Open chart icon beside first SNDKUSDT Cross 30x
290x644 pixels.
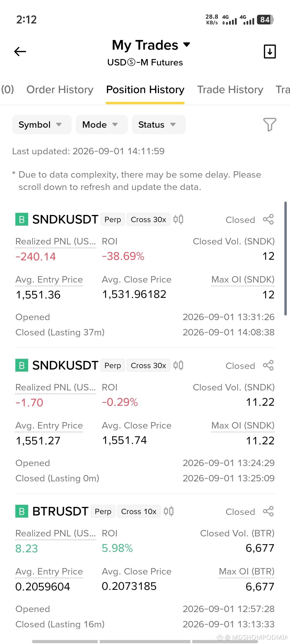pyautogui.click(x=178, y=219)
